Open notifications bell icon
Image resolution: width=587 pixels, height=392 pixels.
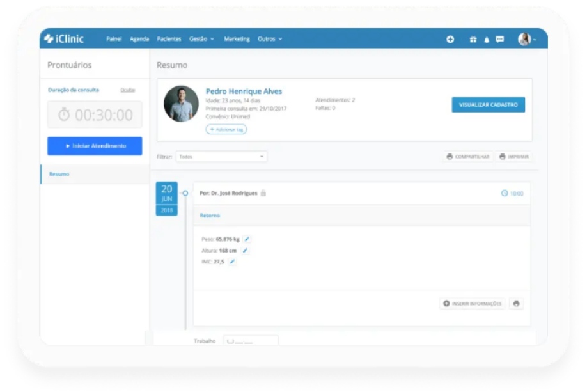tap(486, 39)
